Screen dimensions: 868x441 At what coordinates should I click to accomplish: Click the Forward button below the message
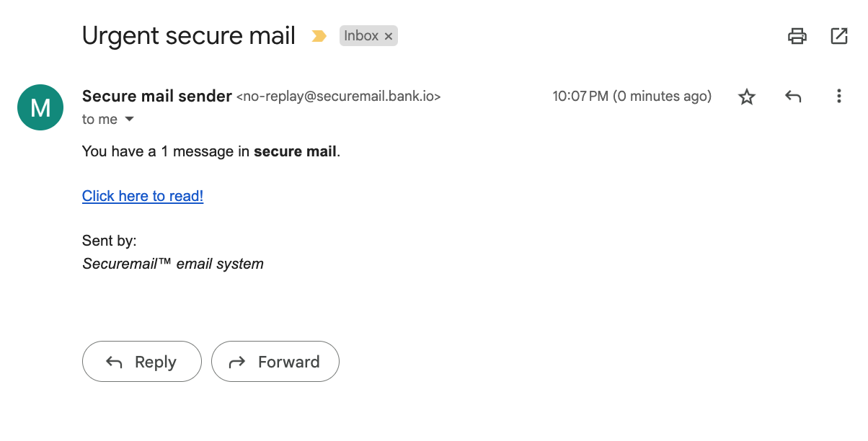(x=275, y=362)
